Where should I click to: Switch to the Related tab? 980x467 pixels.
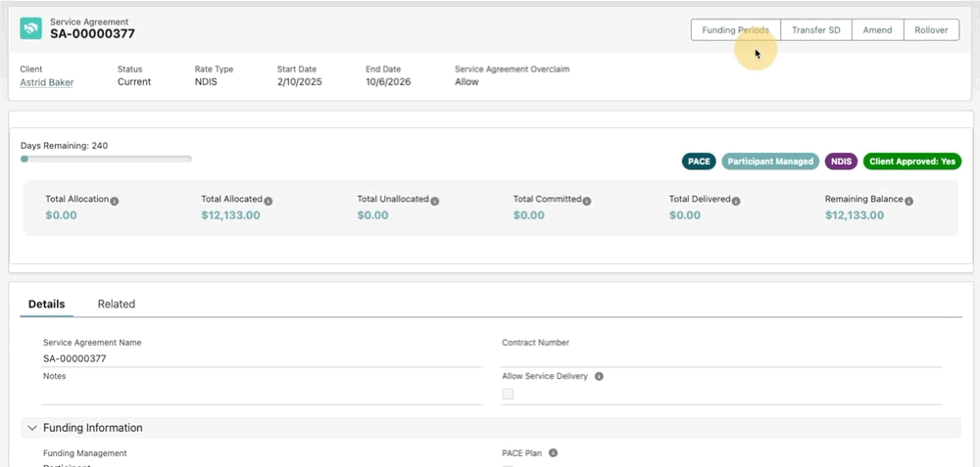[x=117, y=304]
